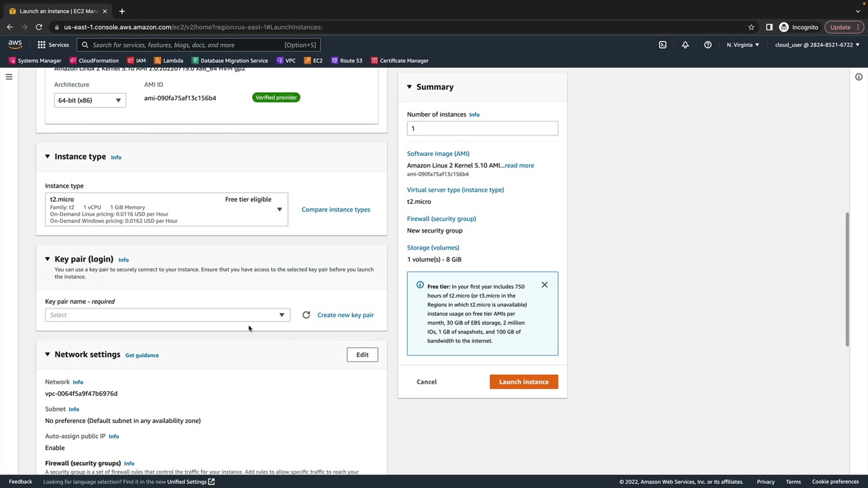Open Info link beside Key pair (login)
Screen dimensions: 868x488
tap(123, 260)
